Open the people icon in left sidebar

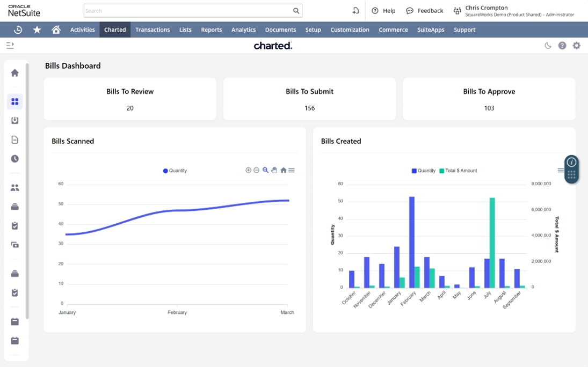14,187
